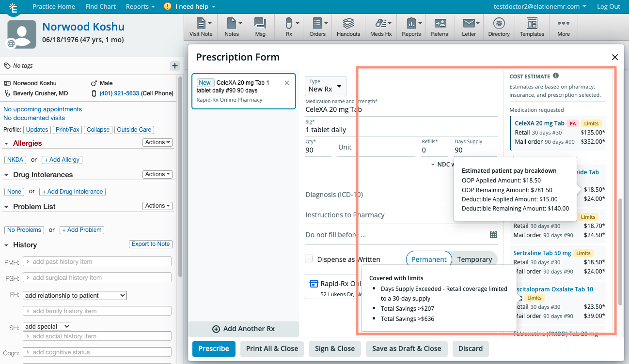Screen dimensions: 629x364
Task: Click the calendar icon next to Do not fill before
Action: tap(493, 234)
